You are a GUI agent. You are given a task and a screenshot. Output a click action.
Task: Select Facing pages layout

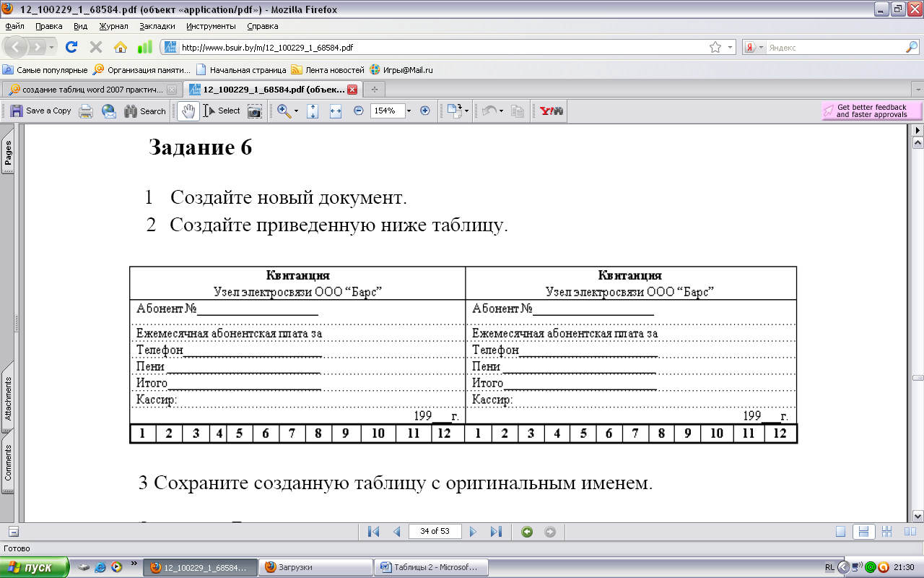910,532
